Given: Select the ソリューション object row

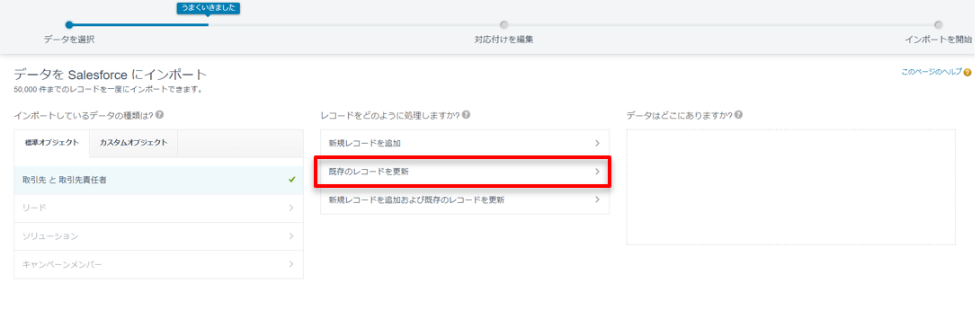Looking at the screenshot, I should point(159,236).
